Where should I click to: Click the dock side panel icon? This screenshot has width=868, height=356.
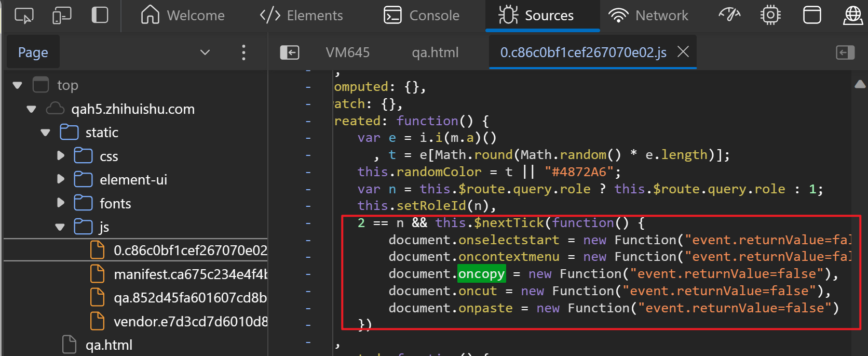pyautogui.click(x=100, y=15)
